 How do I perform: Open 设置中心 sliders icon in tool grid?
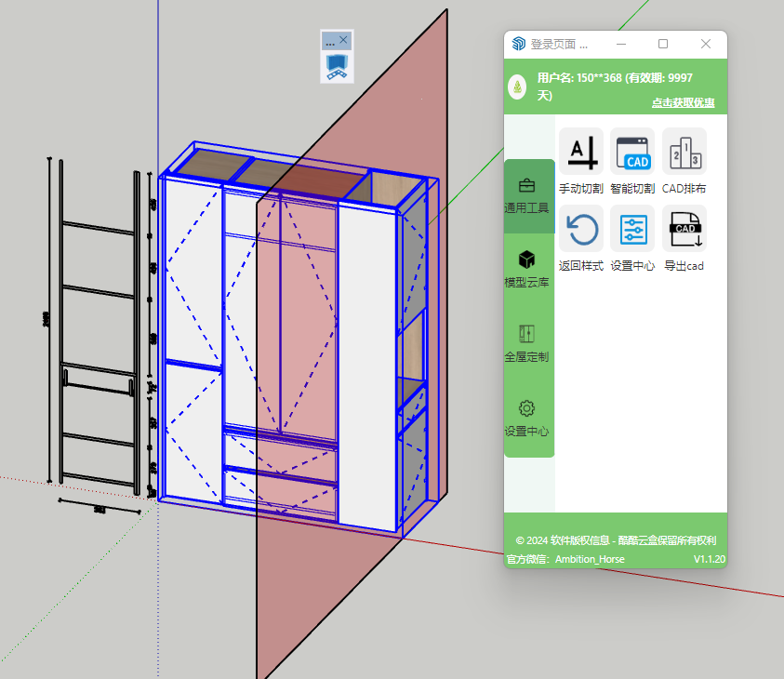tap(632, 228)
